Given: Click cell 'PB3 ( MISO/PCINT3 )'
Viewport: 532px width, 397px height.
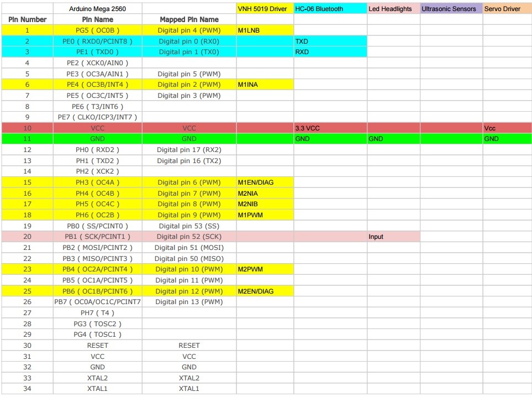Looking at the screenshot, I should click(x=97, y=258).
